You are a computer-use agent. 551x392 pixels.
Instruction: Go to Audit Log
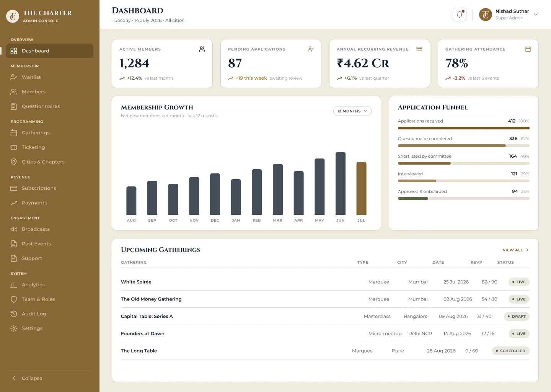point(50,314)
